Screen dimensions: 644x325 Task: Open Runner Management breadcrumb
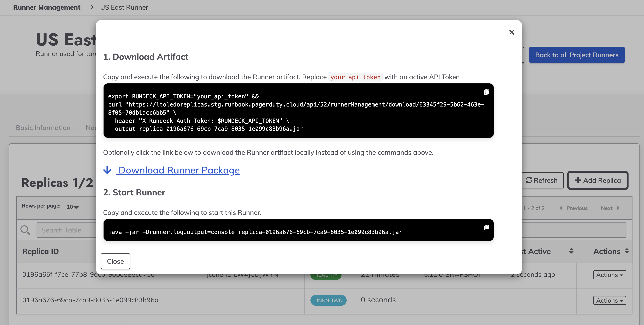pyautogui.click(x=47, y=8)
